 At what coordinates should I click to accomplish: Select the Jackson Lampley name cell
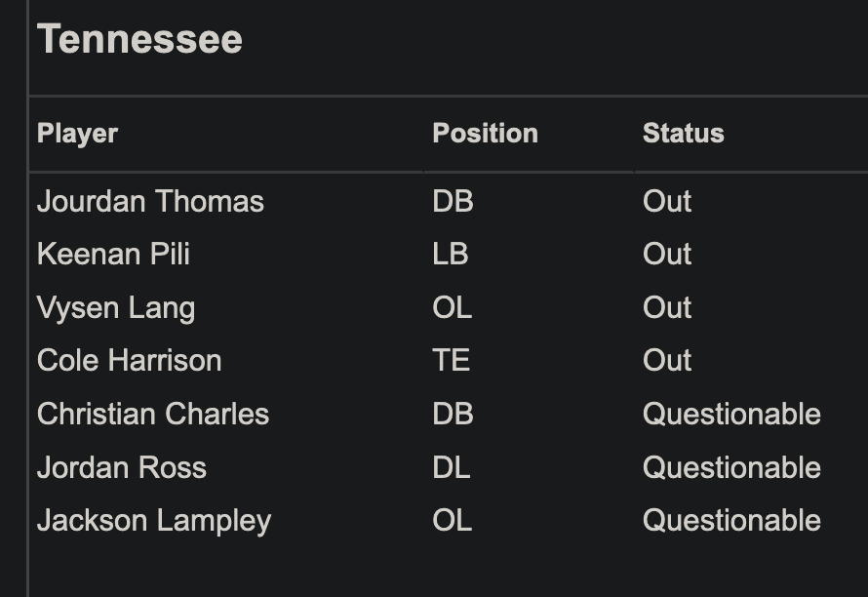click(154, 521)
